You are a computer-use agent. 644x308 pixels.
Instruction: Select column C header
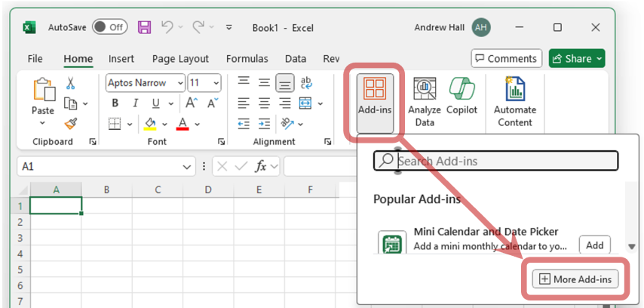point(158,189)
